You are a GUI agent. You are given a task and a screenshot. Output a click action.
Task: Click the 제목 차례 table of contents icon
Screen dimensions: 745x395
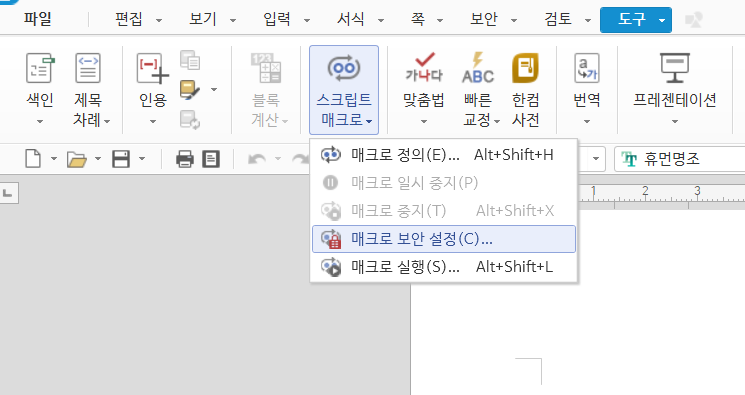coord(88,69)
